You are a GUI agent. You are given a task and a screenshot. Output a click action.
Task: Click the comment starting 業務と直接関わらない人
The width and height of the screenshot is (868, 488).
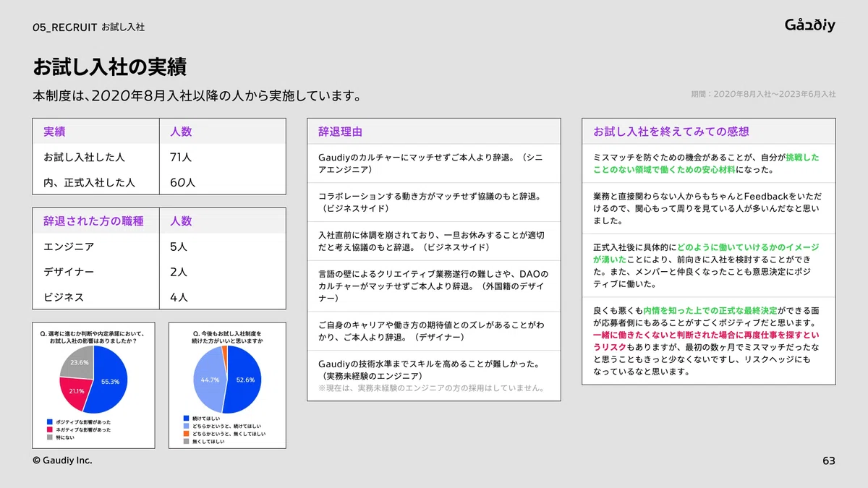(707, 208)
